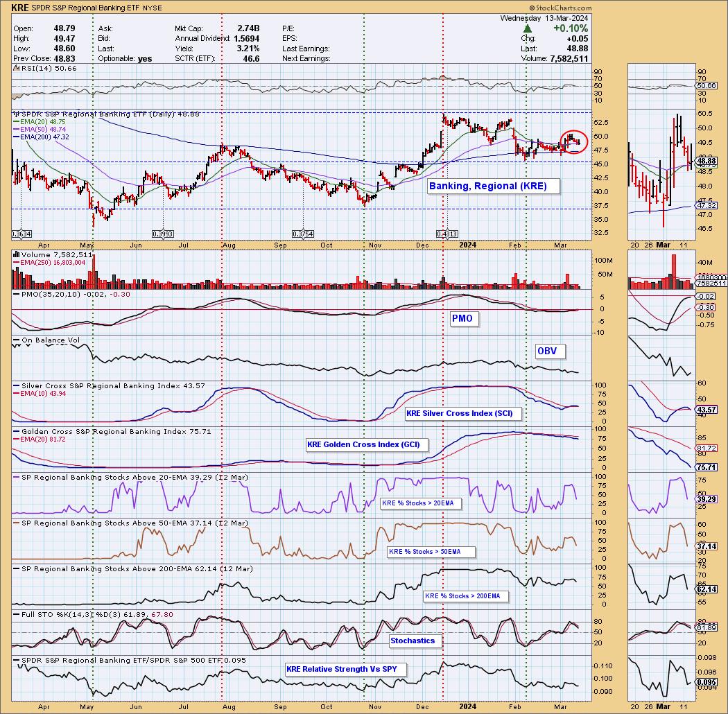Click the Wednesday 13-Mar-2024 date
Screen dimensions: 728x714
tap(544, 19)
